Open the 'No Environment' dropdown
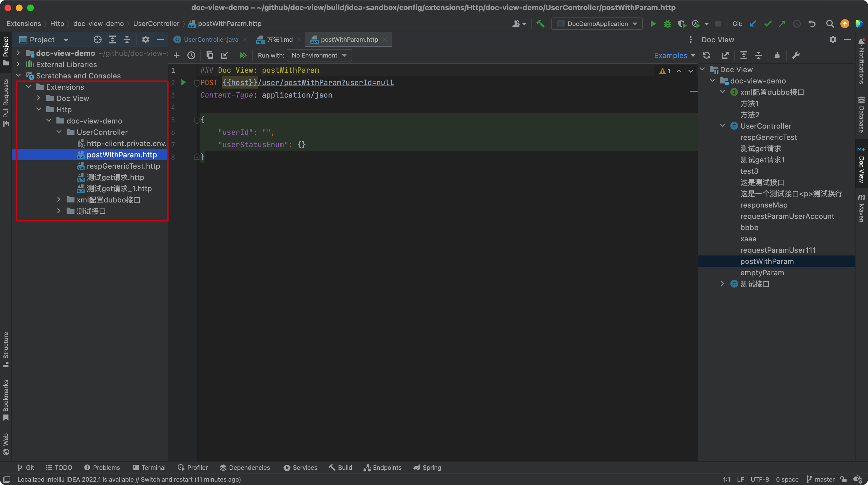This screenshot has width=868, height=485. [318, 55]
